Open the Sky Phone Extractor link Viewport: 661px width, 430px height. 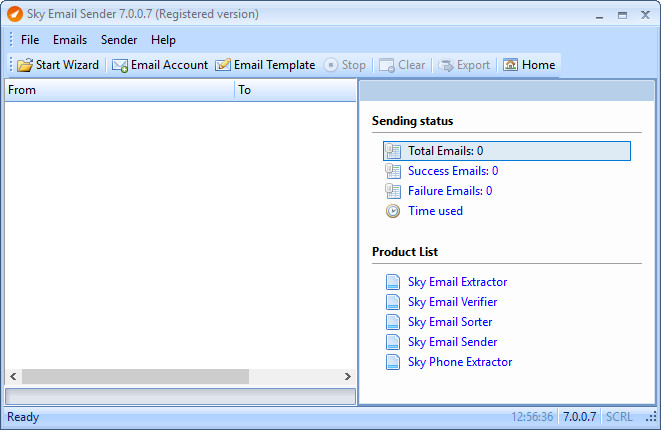(460, 362)
